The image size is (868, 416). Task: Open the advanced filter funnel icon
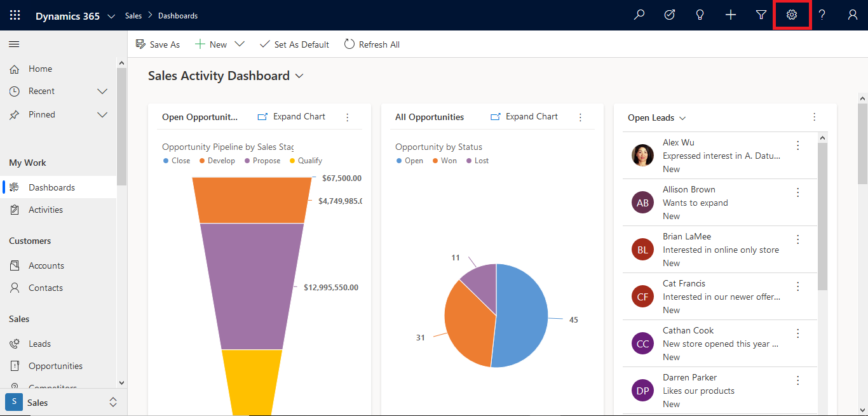[x=761, y=14]
